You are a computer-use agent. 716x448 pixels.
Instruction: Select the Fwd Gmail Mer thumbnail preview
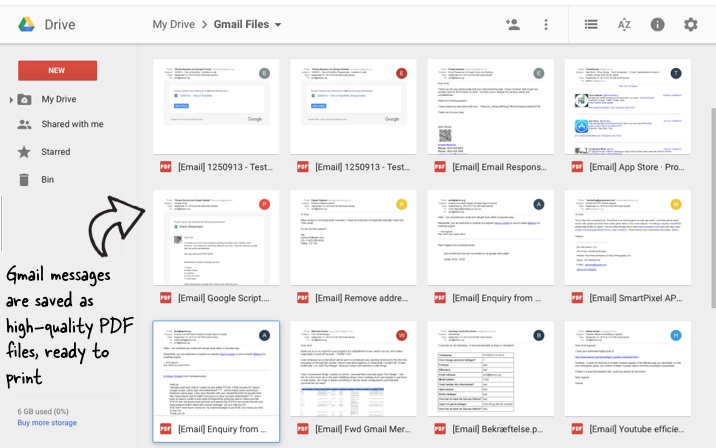[x=353, y=369]
